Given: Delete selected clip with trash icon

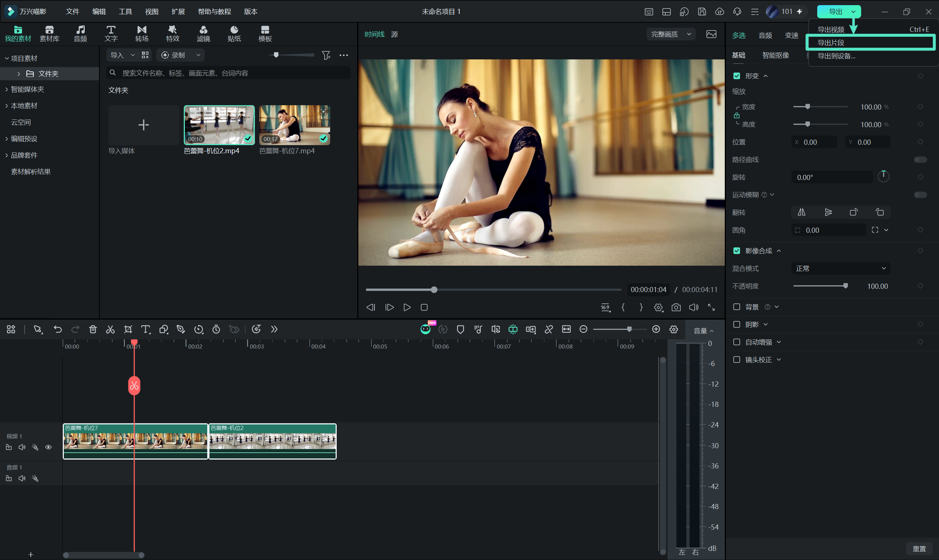Looking at the screenshot, I should pos(93,329).
